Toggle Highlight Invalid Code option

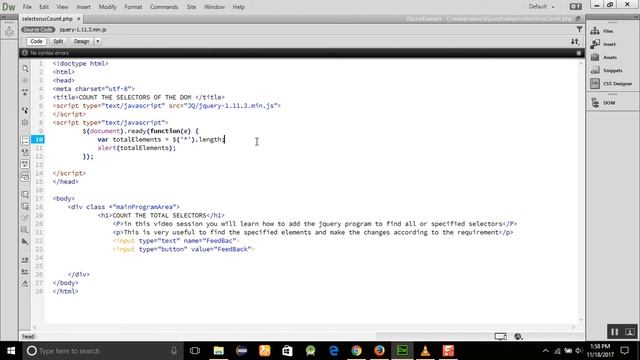click(25, 152)
